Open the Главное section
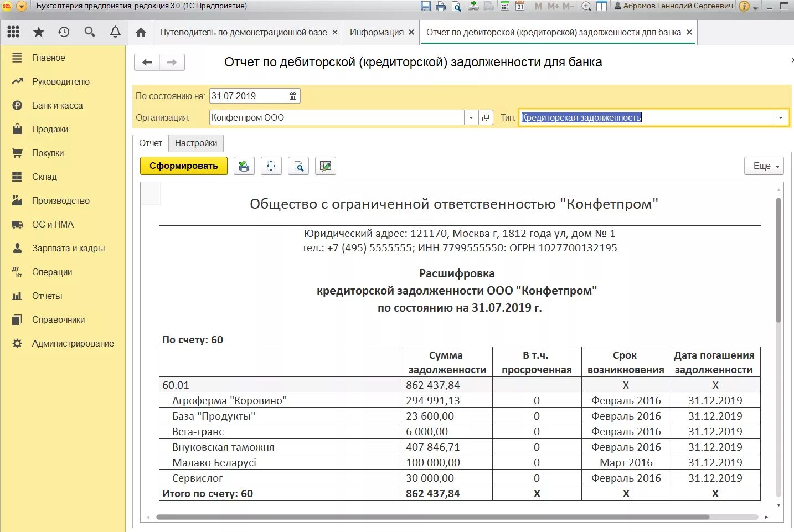Screen dimensions: 794x532 coord(49,58)
